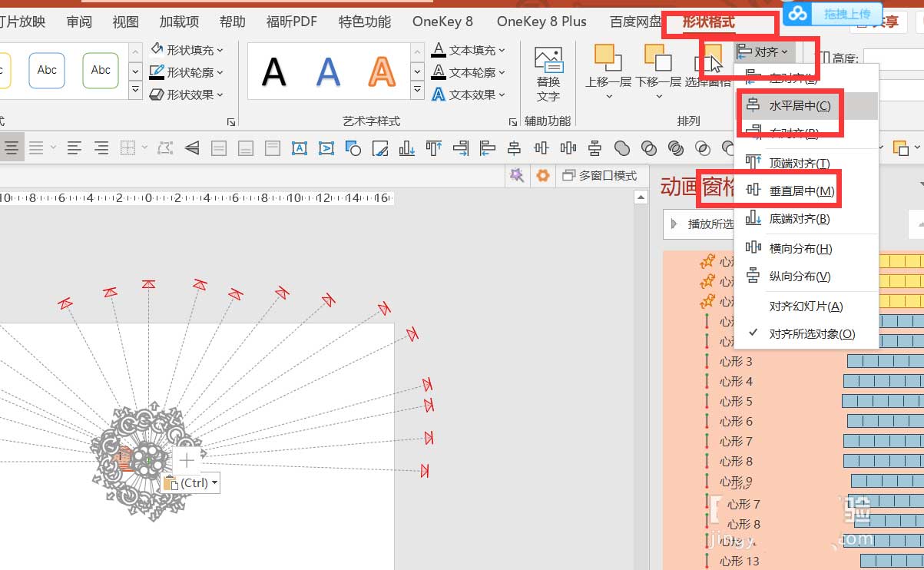Select the orange outlined A WordArt style

(381, 72)
